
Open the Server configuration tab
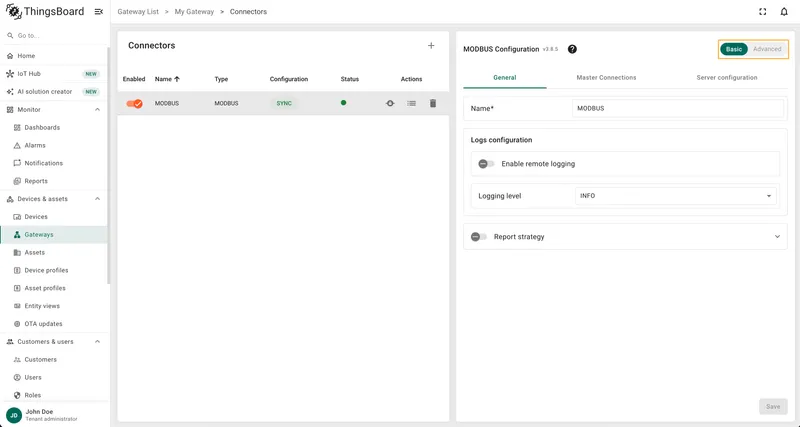(727, 78)
